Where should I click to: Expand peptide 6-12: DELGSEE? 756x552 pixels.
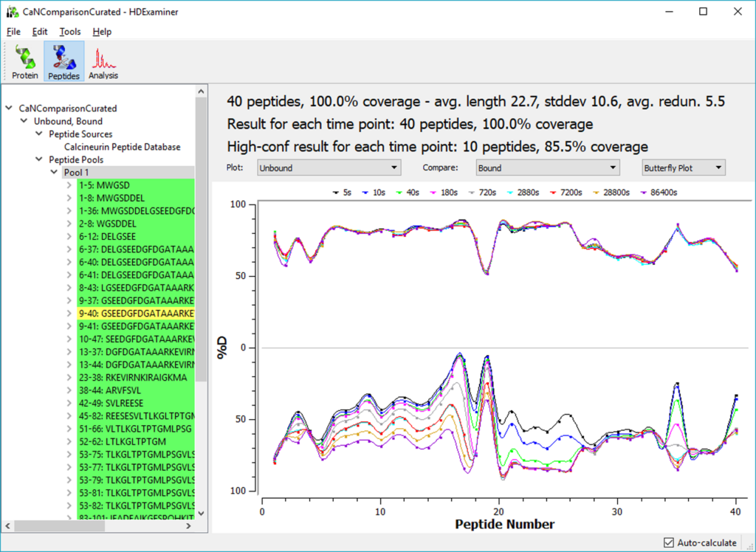[x=69, y=236]
